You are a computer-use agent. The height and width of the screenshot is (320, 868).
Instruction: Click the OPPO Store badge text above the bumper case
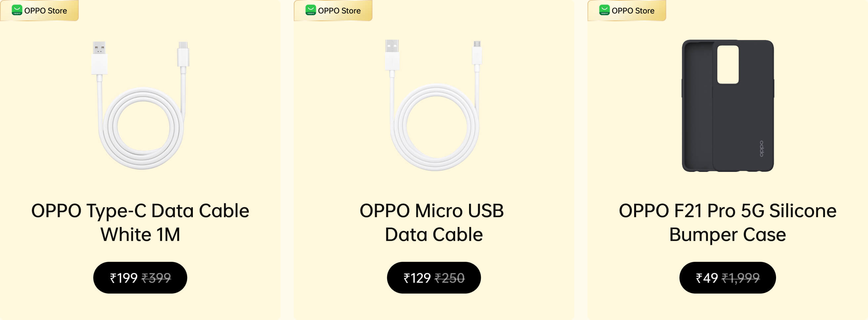point(633,11)
